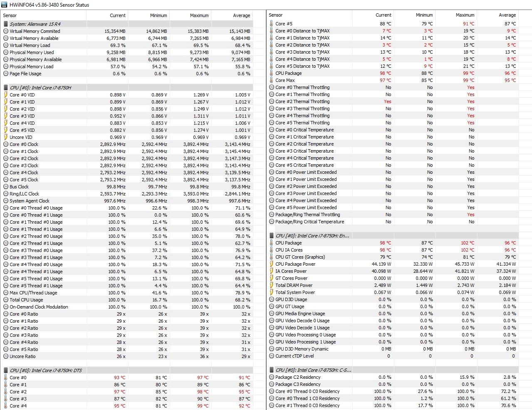Screen dimensions: 532x410
Task: Select the Physical Memory Used row
Action: (x=32, y=52)
